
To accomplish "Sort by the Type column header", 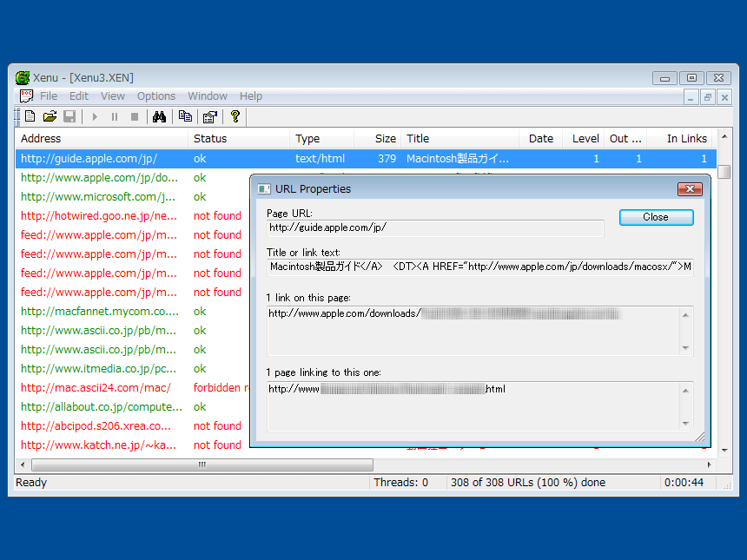I will point(321,139).
